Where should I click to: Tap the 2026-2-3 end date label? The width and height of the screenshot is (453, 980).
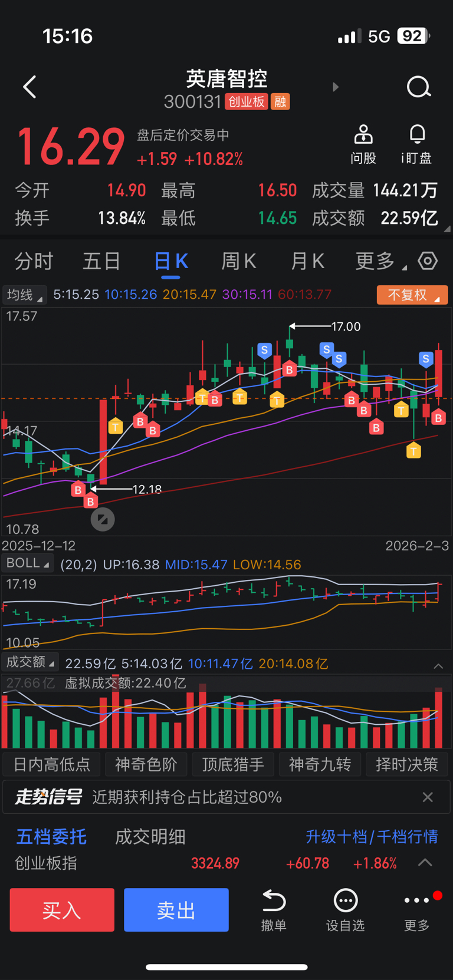point(417,546)
